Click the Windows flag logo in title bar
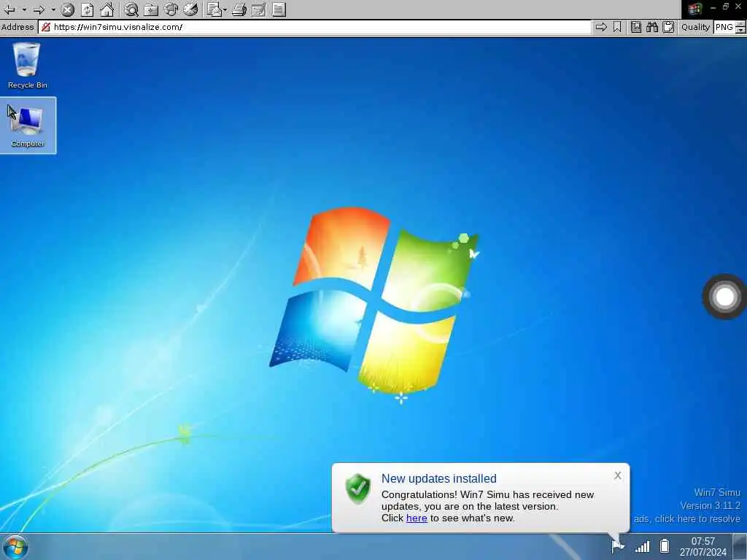 pyautogui.click(x=694, y=9)
